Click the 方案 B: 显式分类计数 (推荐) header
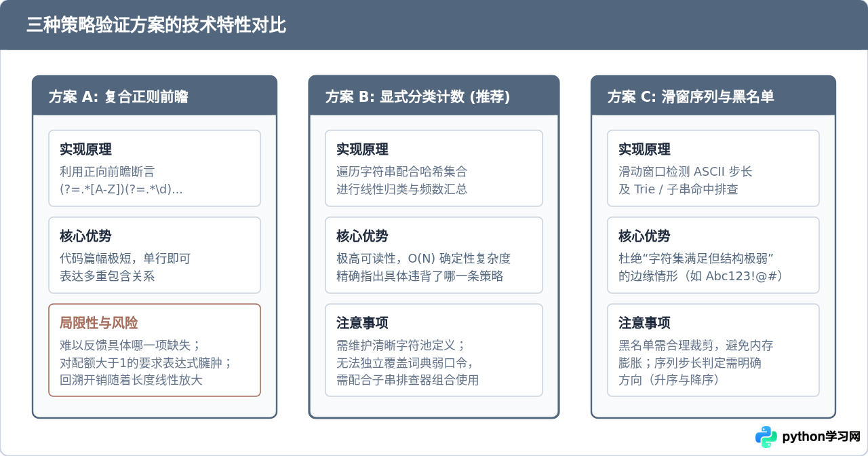Image resolution: width=868 pixels, height=456 pixels. pyautogui.click(x=434, y=96)
